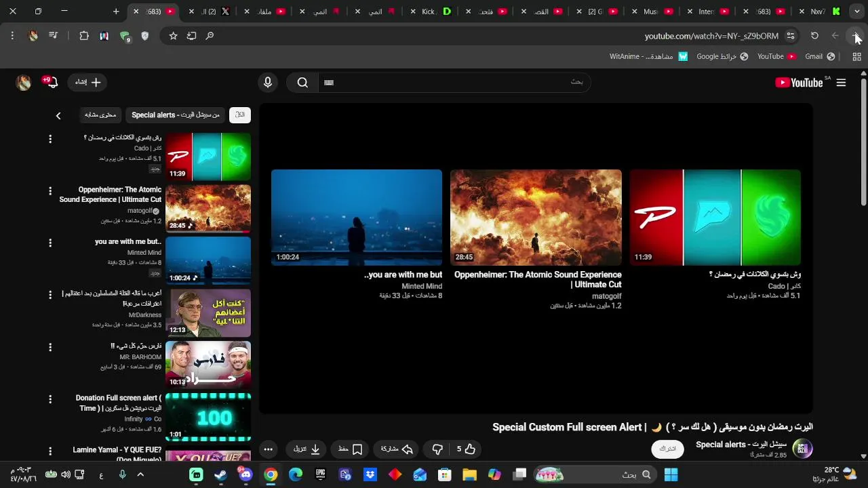
Task: Open the Gmail bookmark
Action: pos(819,56)
